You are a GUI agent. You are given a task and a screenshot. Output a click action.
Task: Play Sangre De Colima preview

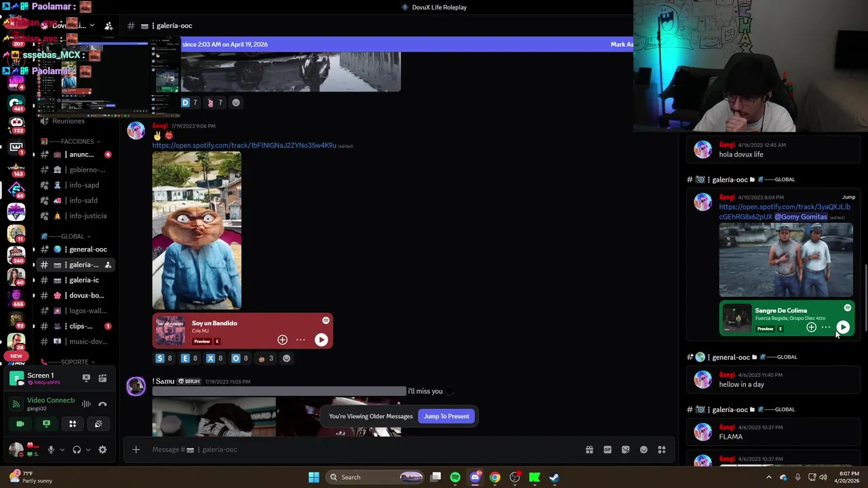843,327
